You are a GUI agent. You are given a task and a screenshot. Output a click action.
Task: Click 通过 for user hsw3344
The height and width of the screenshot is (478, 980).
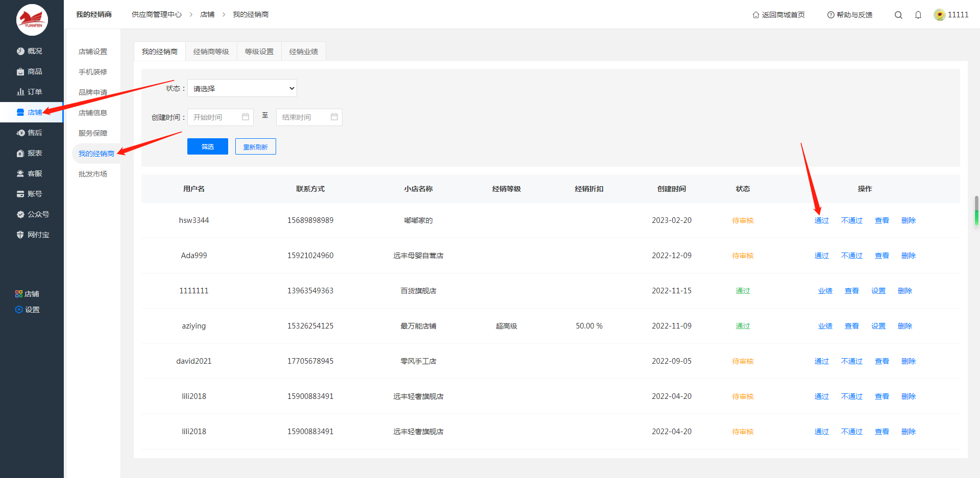point(822,220)
